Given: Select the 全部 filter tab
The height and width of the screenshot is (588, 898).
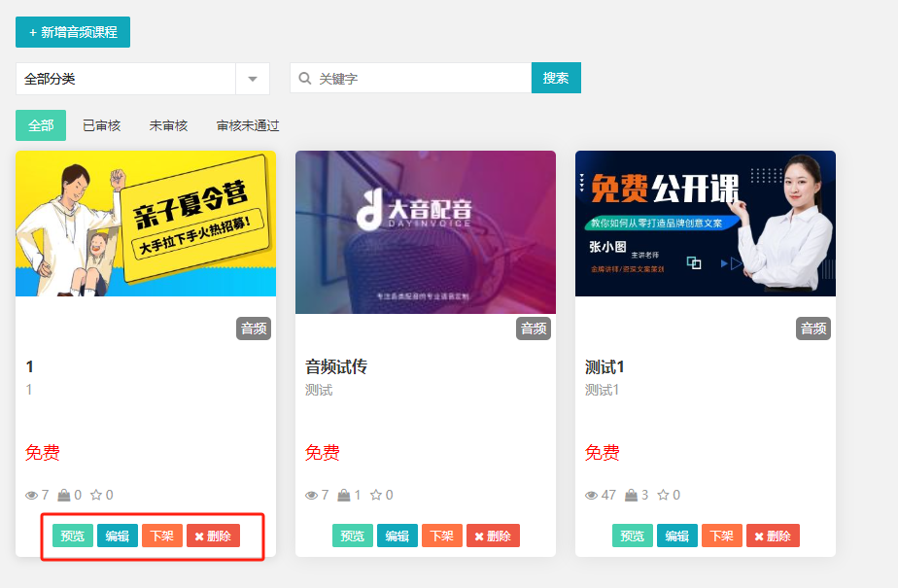Looking at the screenshot, I should pyautogui.click(x=41, y=125).
